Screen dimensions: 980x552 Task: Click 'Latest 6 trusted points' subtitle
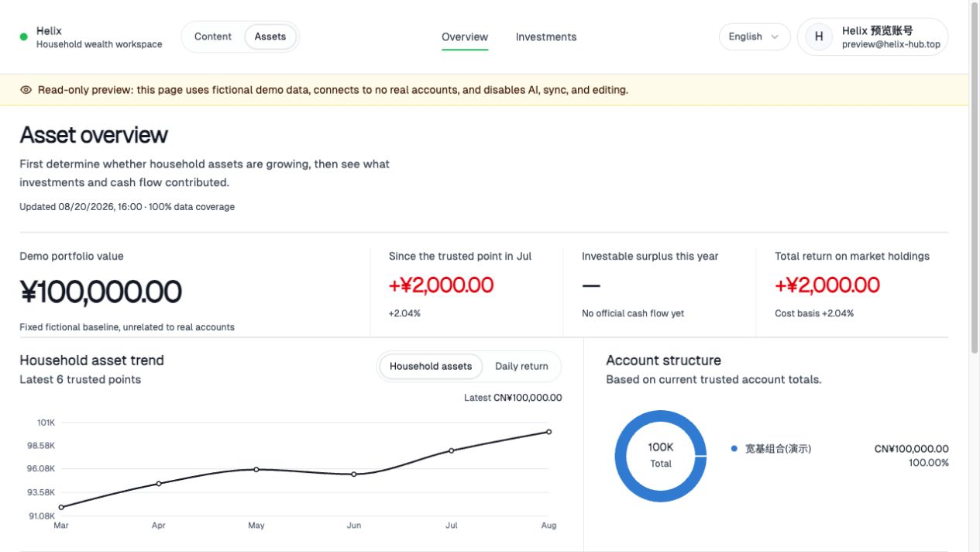click(80, 380)
